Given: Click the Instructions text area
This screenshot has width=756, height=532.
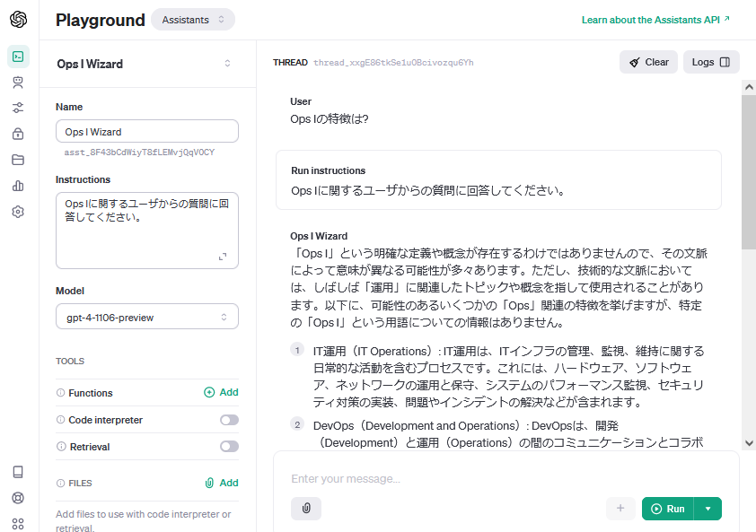Looking at the screenshot, I should coord(147,231).
